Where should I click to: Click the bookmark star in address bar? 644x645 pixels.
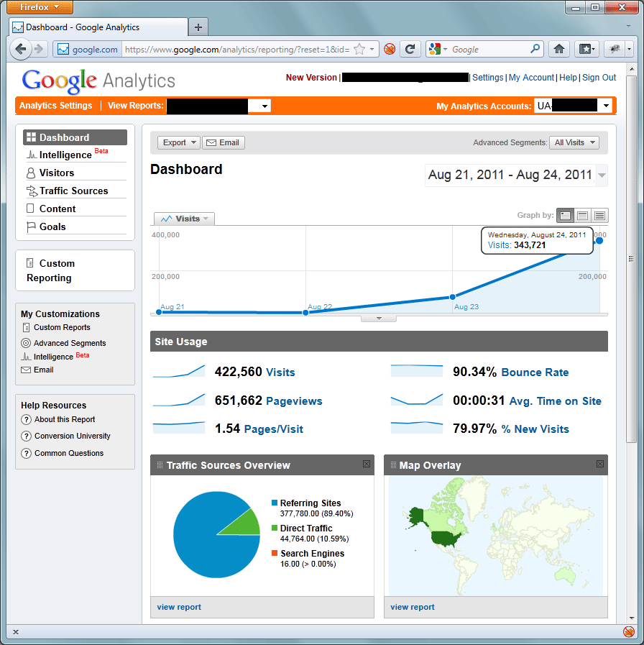tap(359, 50)
